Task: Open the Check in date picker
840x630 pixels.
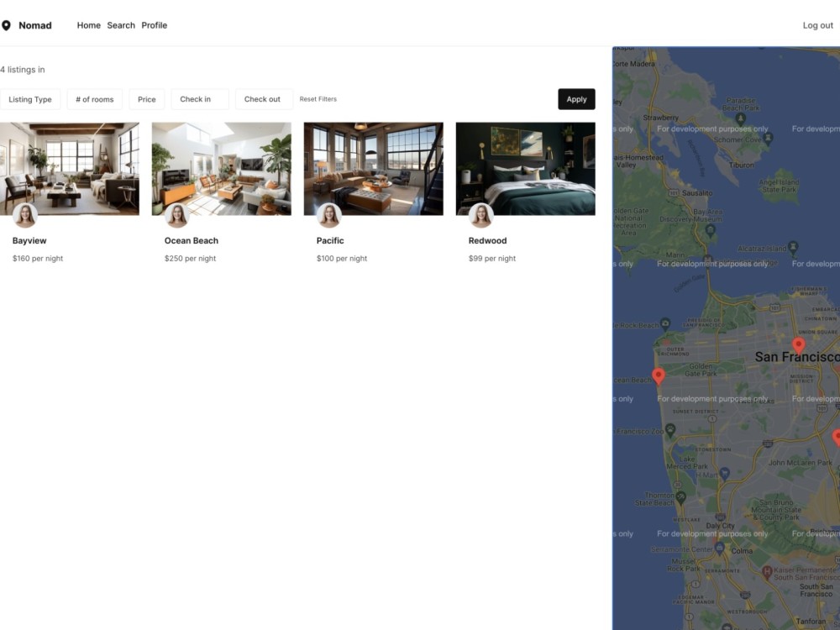Action: click(x=200, y=99)
